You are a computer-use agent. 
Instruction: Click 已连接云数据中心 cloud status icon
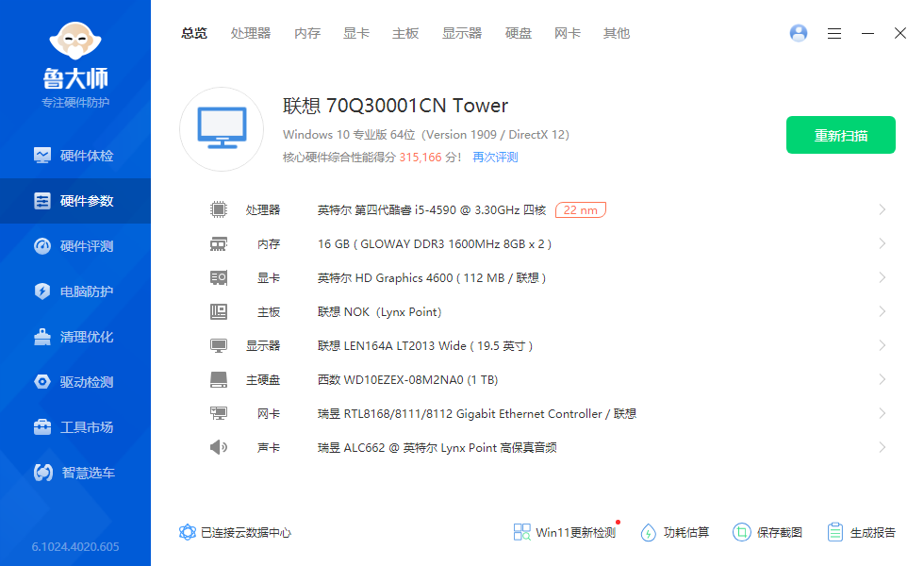(x=188, y=532)
